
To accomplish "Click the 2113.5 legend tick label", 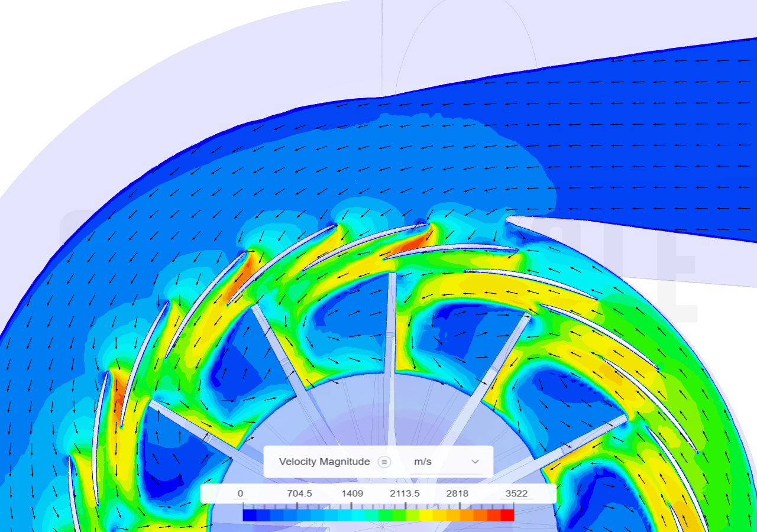I will coord(405,494).
